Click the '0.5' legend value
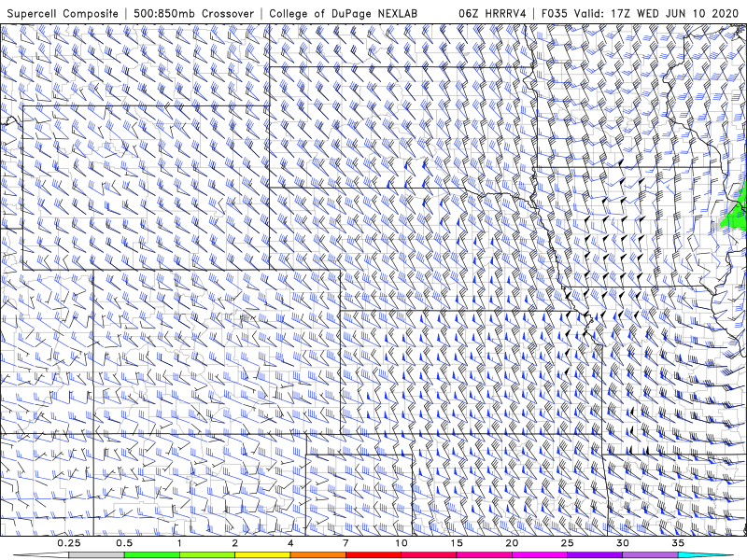This screenshot has width=747, height=560. coord(124,543)
